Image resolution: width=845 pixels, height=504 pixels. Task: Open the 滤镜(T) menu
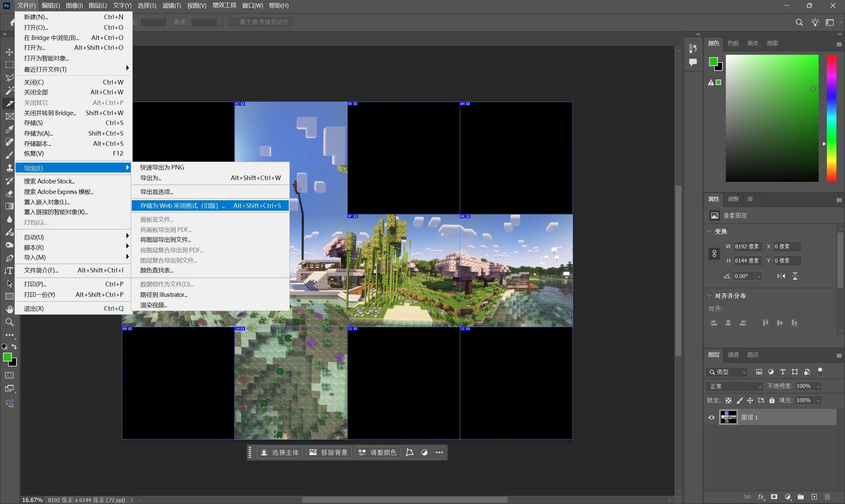click(x=172, y=5)
